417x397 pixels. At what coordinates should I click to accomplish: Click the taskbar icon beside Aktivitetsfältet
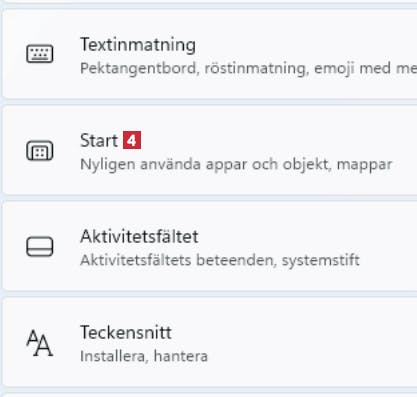point(40,247)
